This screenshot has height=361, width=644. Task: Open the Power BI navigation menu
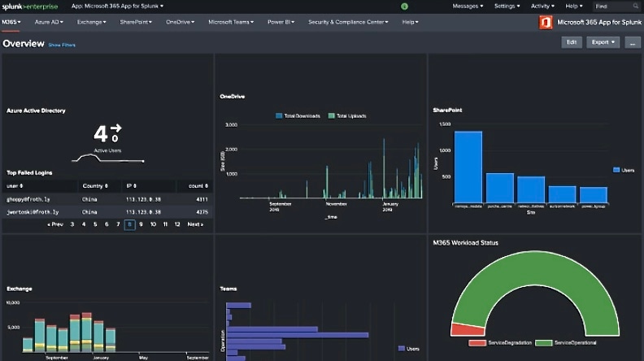pos(281,22)
